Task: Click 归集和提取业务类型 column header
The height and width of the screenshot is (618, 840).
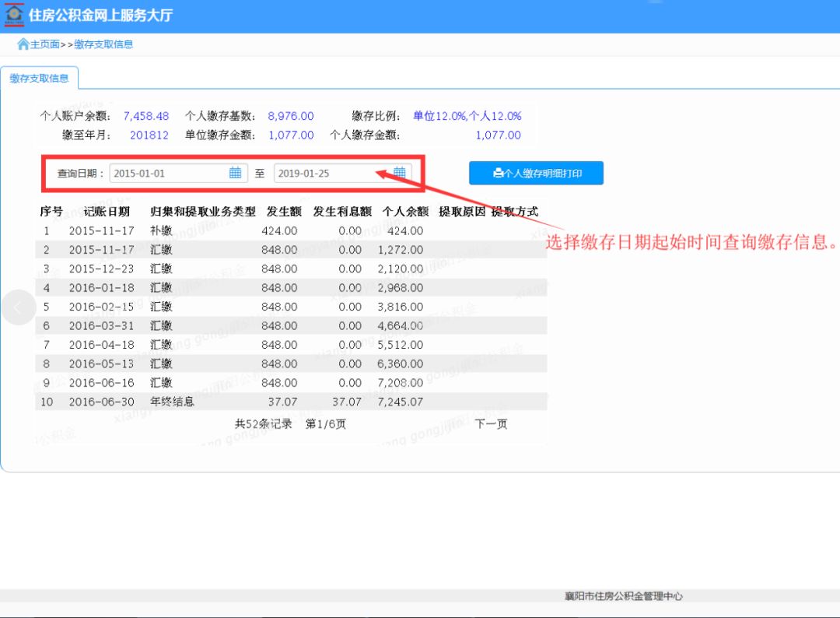Action: pyautogui.click(x=203, y=211)
